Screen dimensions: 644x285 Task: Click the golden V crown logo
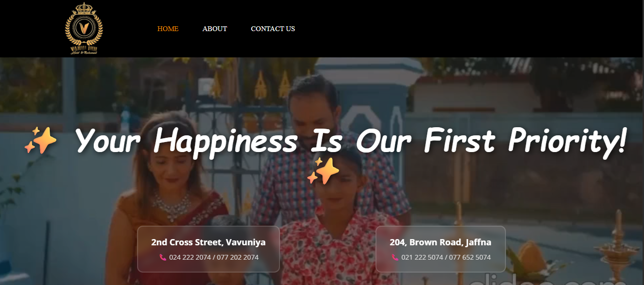[x=84, y=28]
